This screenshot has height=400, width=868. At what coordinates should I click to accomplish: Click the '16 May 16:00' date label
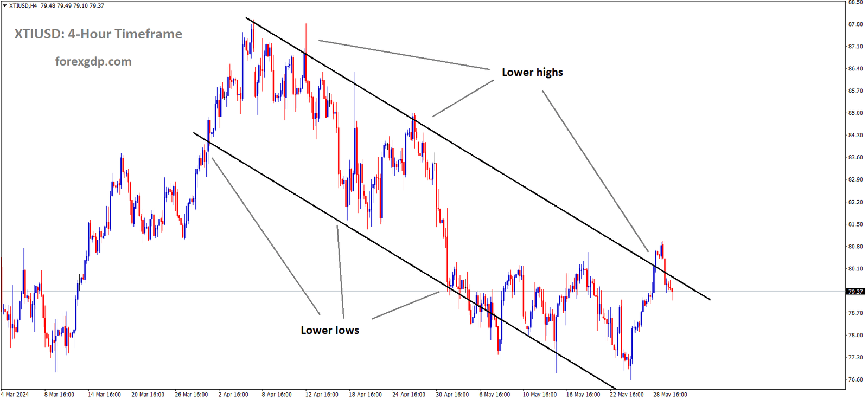point(583,395)
